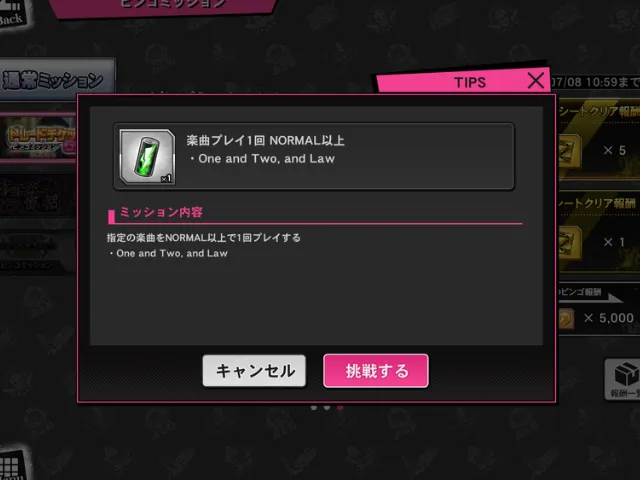Screen dimensions: 640x480
Task: Click the coin icon beside 5,000
Action: 566,318
